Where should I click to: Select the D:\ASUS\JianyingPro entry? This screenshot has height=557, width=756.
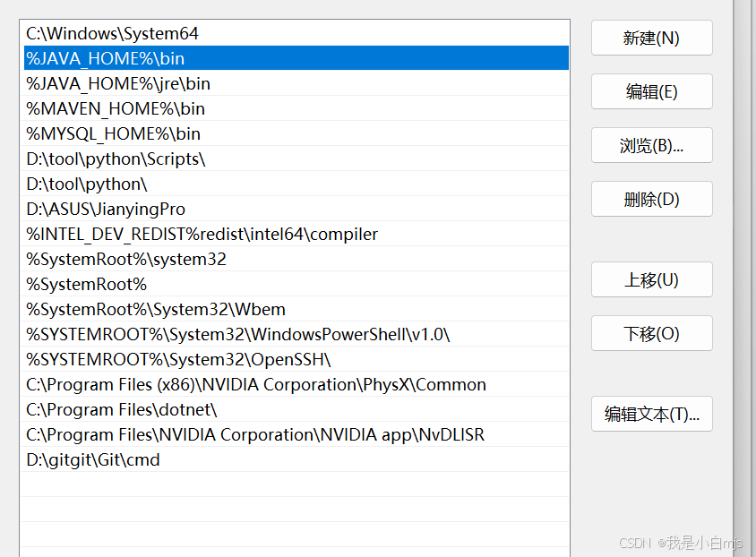tap(295, 209)
